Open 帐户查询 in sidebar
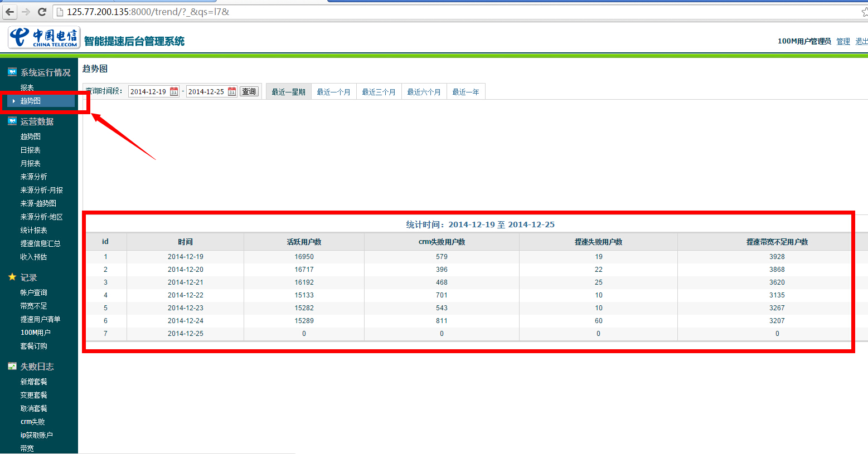Viewport: 868px width, 454px height. tap(33, 292)
